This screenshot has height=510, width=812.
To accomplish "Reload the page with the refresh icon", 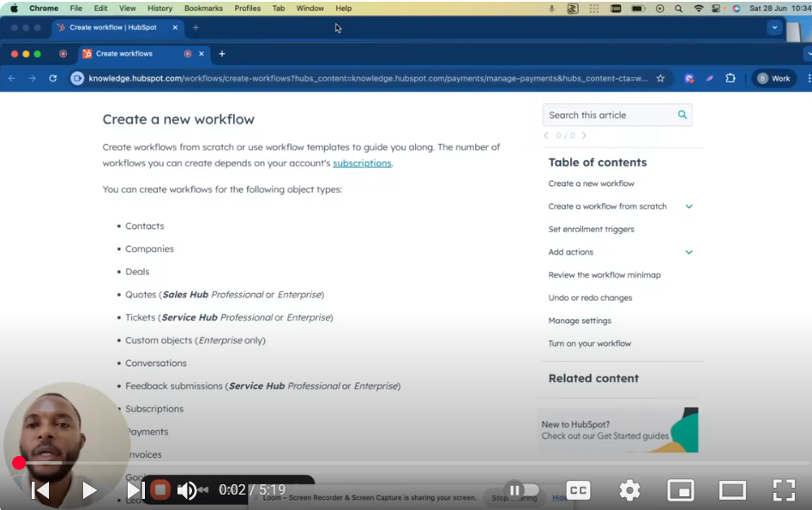I will click(x=53, y=78).
